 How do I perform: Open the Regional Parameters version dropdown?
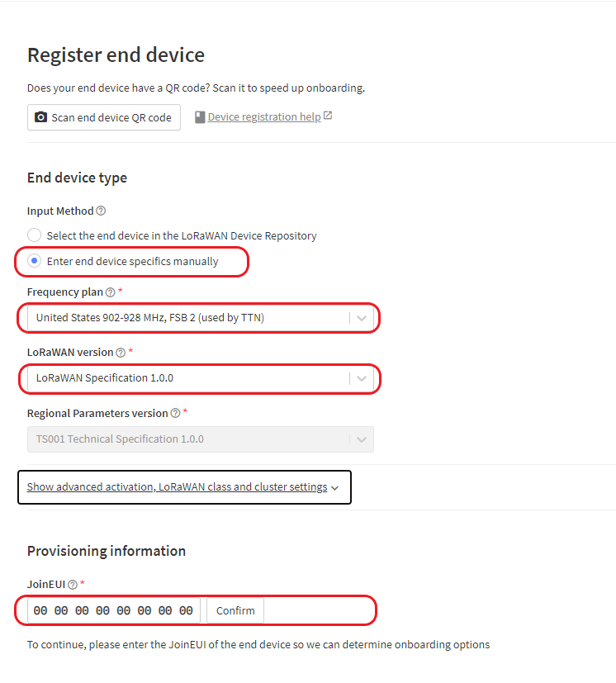[361, 439]
